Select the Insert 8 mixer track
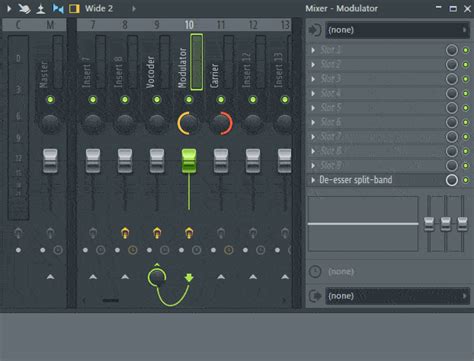Screen dimensions: 474x361 (119, 73)
